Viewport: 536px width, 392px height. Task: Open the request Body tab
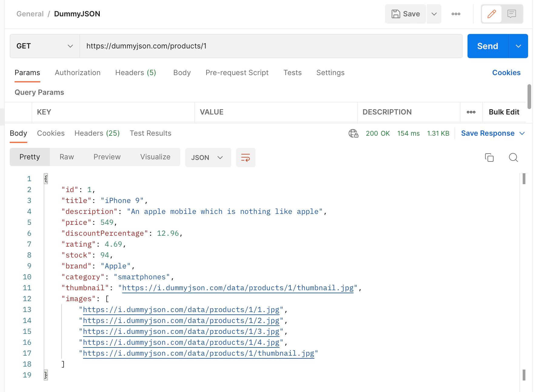point(182,73)
